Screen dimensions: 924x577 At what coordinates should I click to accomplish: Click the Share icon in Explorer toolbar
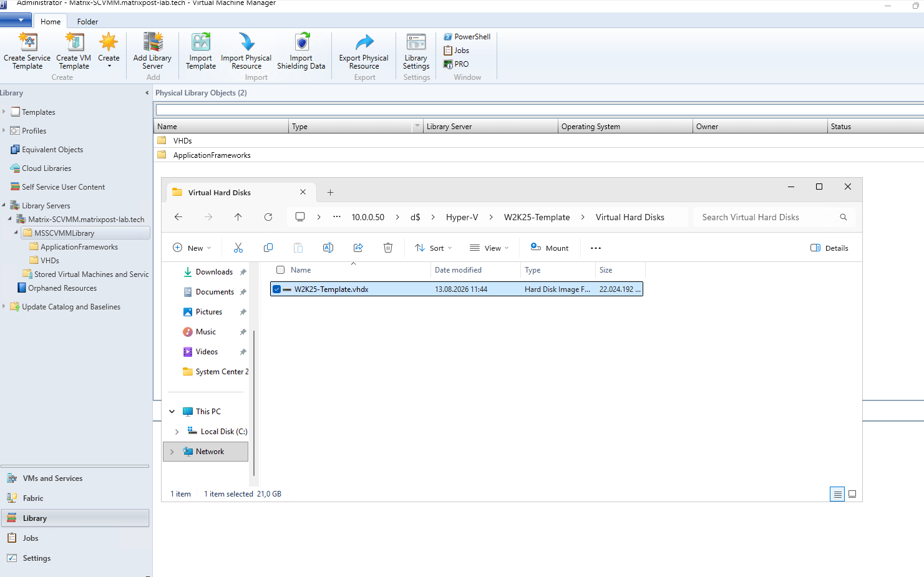coord(358,248)
